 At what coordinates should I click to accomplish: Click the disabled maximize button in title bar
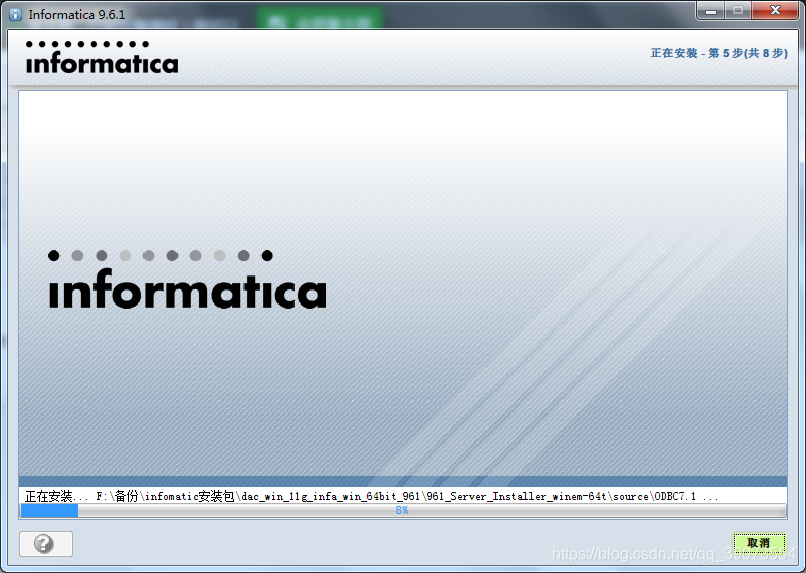coord(738,10)
